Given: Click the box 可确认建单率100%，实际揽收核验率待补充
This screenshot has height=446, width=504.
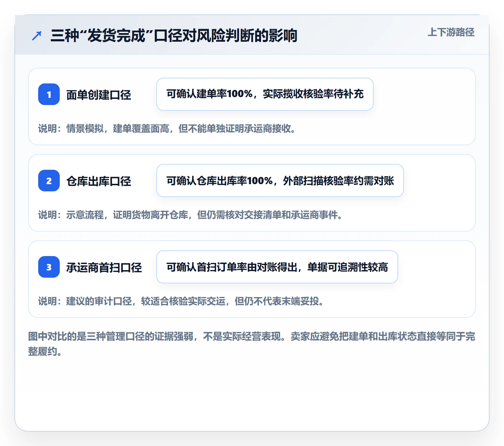Looking at the screenshot, I should point(265,94).
